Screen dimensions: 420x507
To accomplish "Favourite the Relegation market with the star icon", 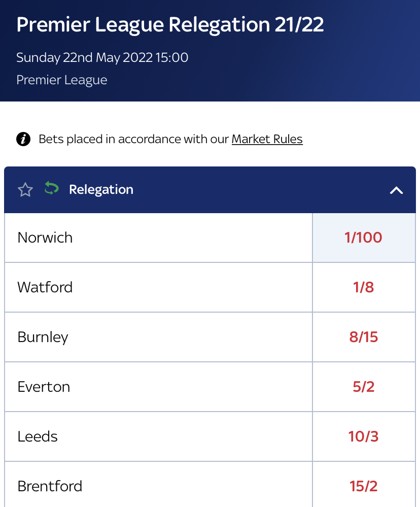I will click(x=25, y=189).
